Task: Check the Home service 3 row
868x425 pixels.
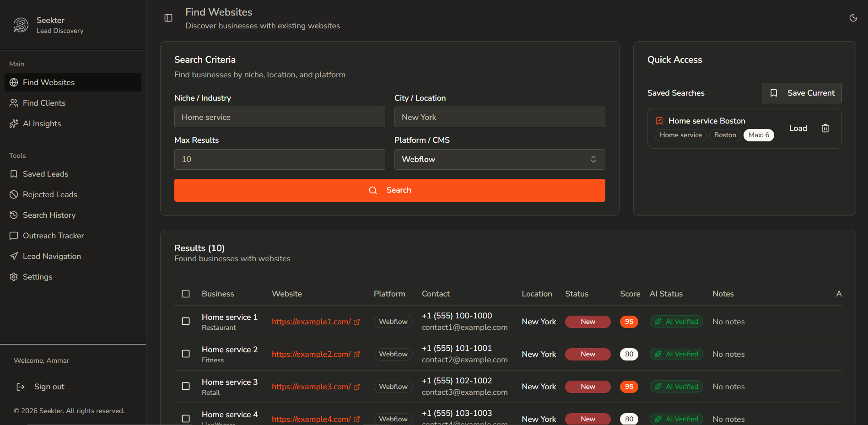Action: point(185,387)
